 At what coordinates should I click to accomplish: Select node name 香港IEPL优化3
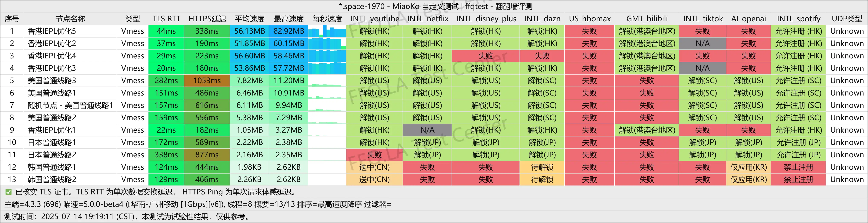pyautogui.click(x=52, y=68)
